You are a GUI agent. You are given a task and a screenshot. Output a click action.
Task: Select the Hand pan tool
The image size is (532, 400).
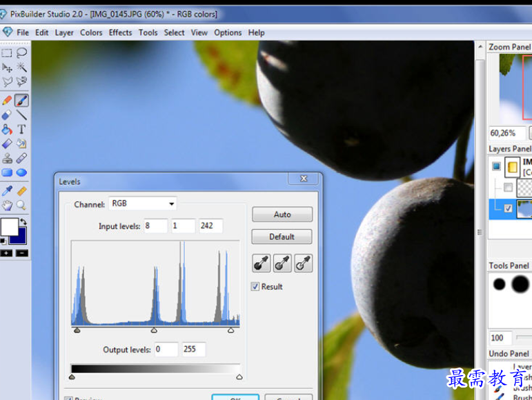pos(7,206)
